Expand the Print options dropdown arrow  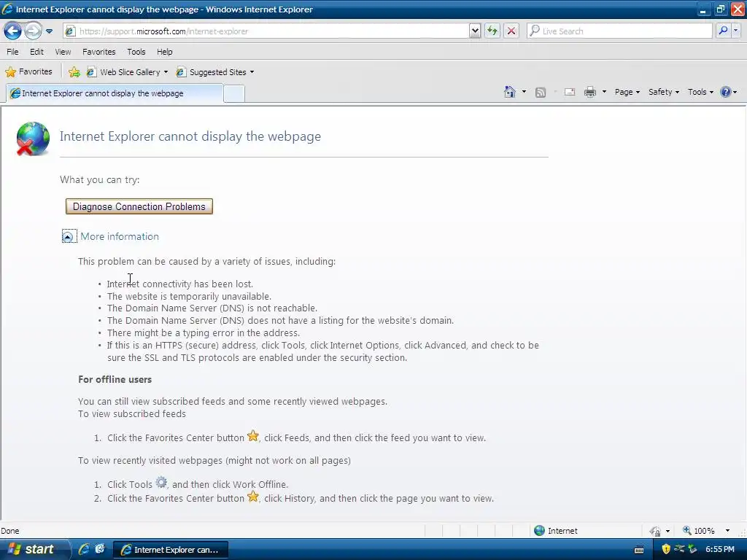[604, 92]
